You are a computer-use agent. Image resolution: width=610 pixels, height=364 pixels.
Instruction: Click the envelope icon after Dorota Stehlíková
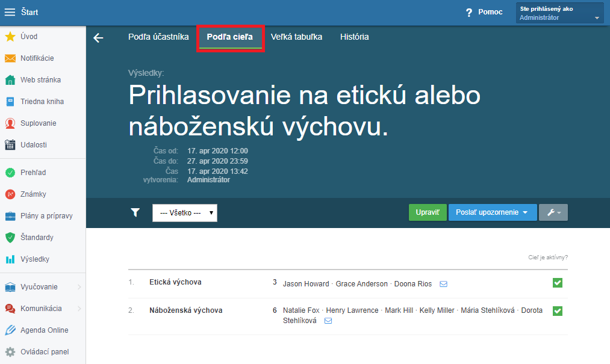point(328,321)
